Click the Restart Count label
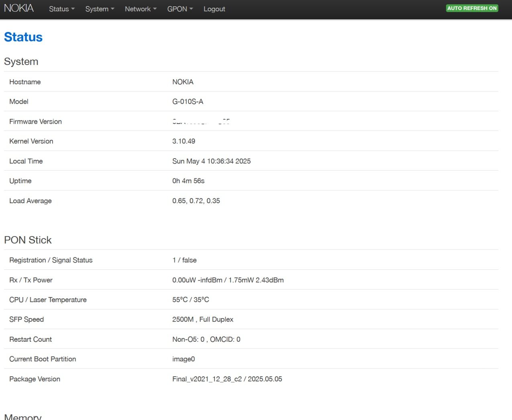The height and width of the screenshot is (420, 512). (x=31, y=339)
